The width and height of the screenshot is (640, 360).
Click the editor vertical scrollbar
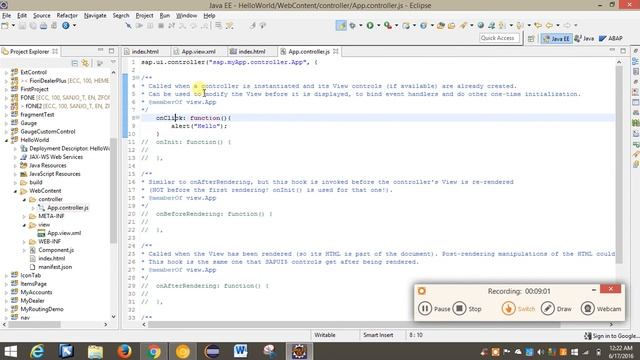pos(619,163)
